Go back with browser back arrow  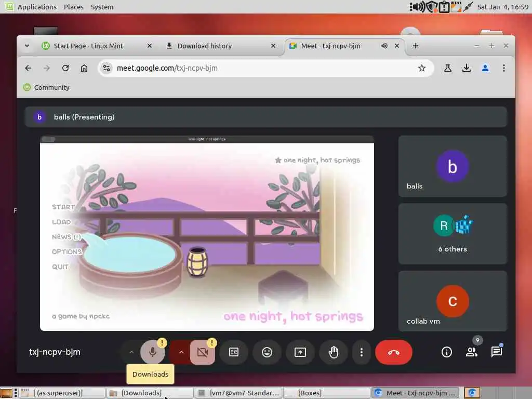point(28,68)
